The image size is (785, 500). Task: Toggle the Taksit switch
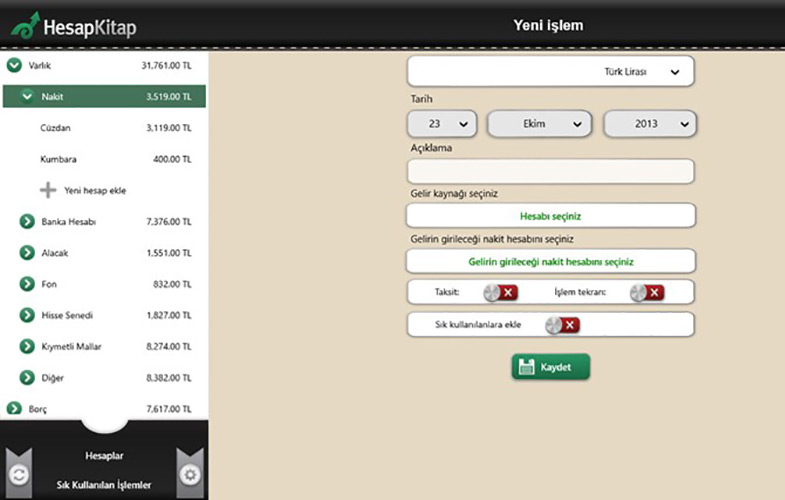(500, 292)
